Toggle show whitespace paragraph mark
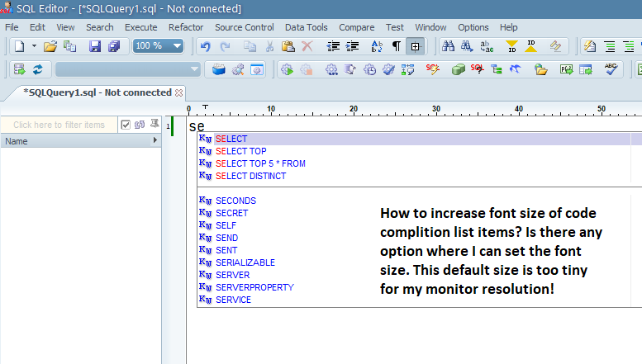Screen dimensions: 642x364 click(x=397, y=46)
